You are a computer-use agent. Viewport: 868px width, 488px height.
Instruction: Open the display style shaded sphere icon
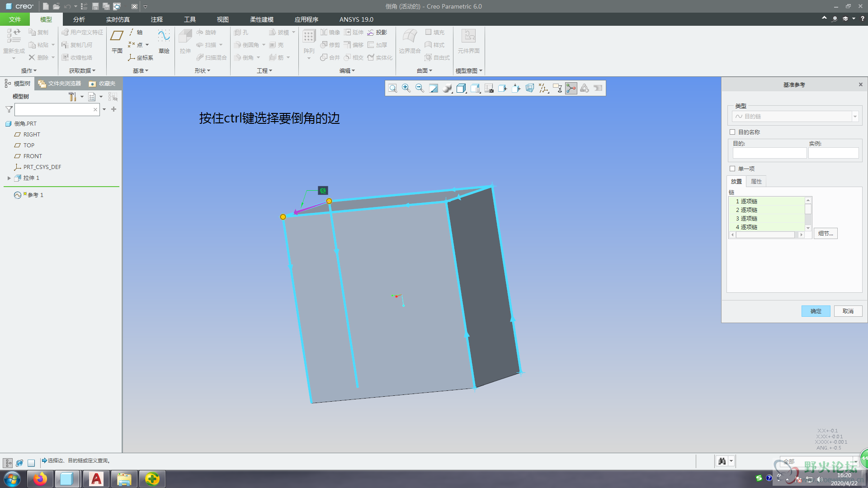pyautogui.click(x=447, y=89)
